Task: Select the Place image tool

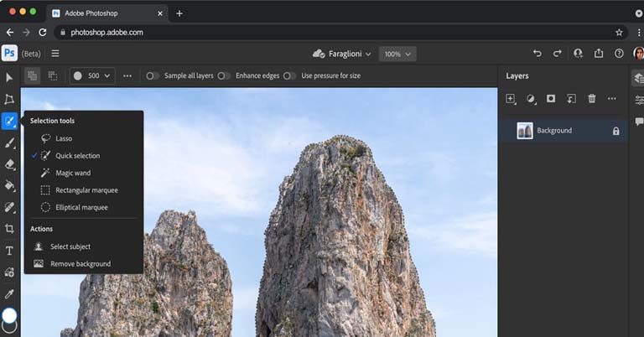Action: point(9,272)
